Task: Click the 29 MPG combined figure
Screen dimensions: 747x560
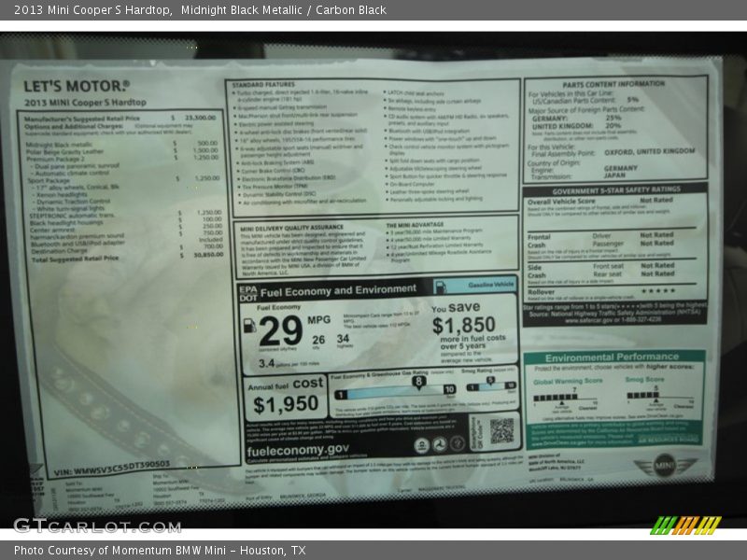Action: coord(281,330)
